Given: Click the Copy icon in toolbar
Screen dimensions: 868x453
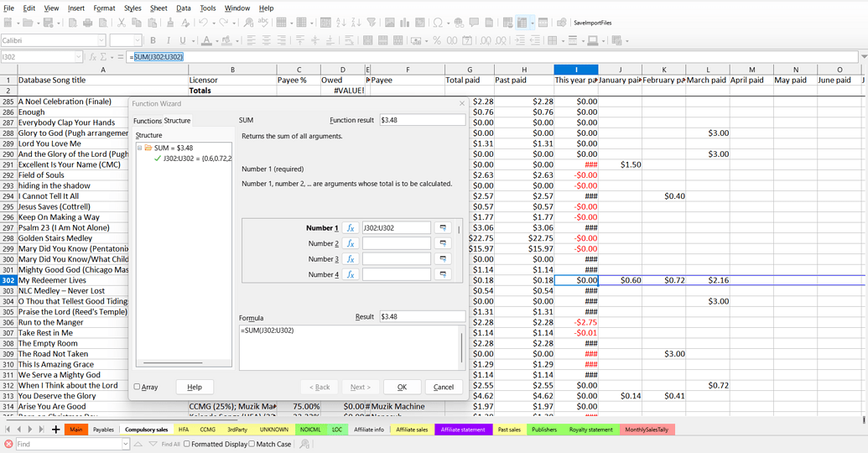Looking at the screenshot, I should click(x=136, y=23).
